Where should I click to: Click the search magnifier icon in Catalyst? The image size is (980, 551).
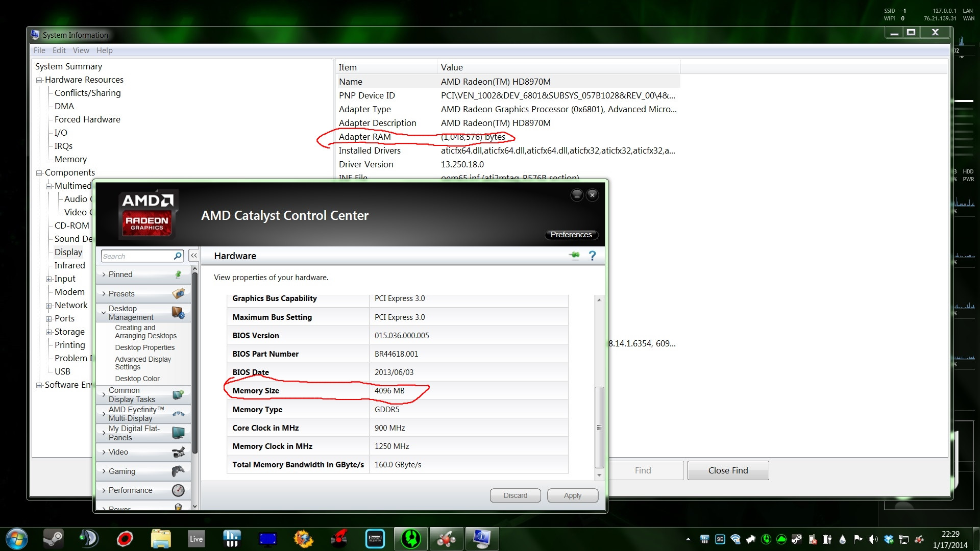click(178, 256)
